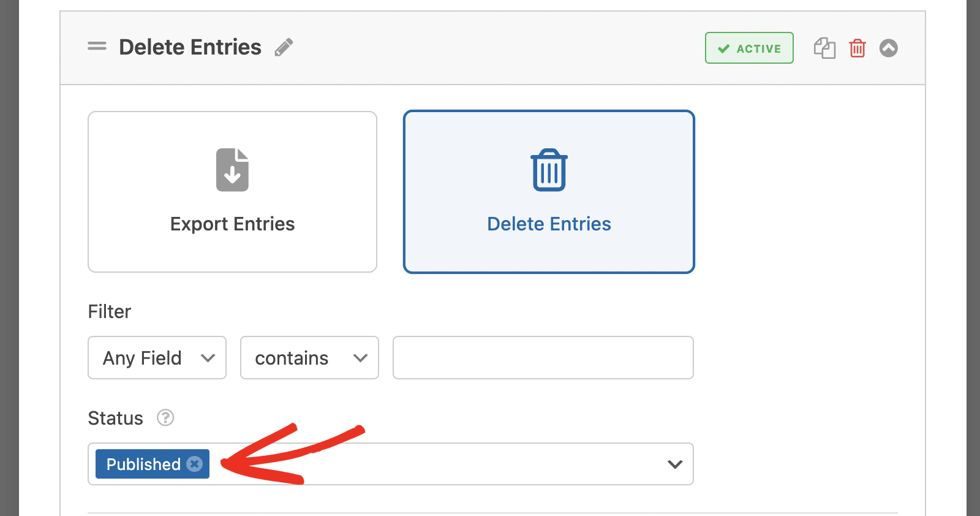Click the Delete Entries panel title
This screenshot has width=980, height=516.
[190, 47]
